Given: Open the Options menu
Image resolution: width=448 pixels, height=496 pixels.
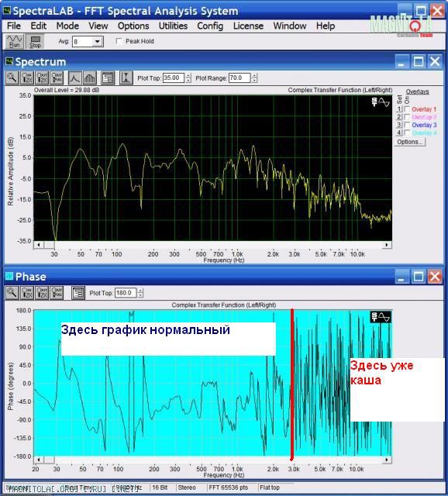Looking at the screenshot, I should point(133,26).
